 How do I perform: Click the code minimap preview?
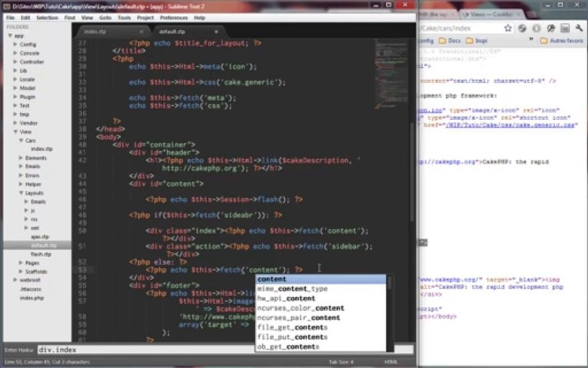pos(391,73)
